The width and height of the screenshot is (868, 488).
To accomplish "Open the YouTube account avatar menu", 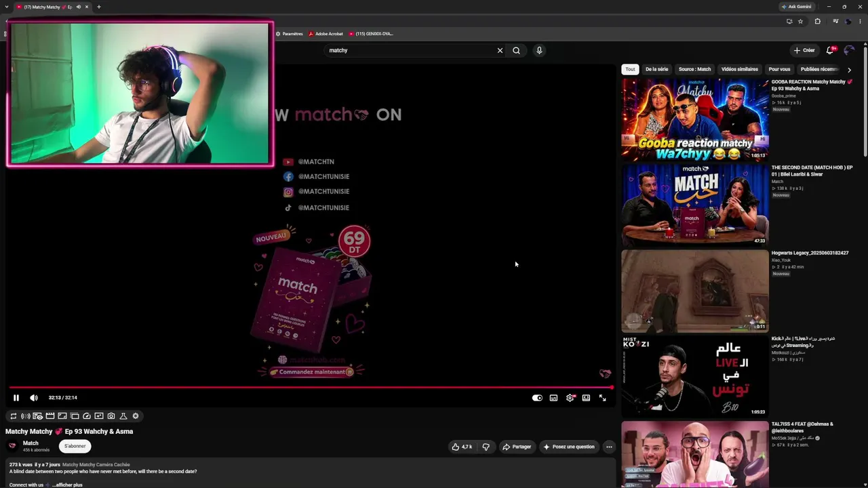I will tap(849, 50).
